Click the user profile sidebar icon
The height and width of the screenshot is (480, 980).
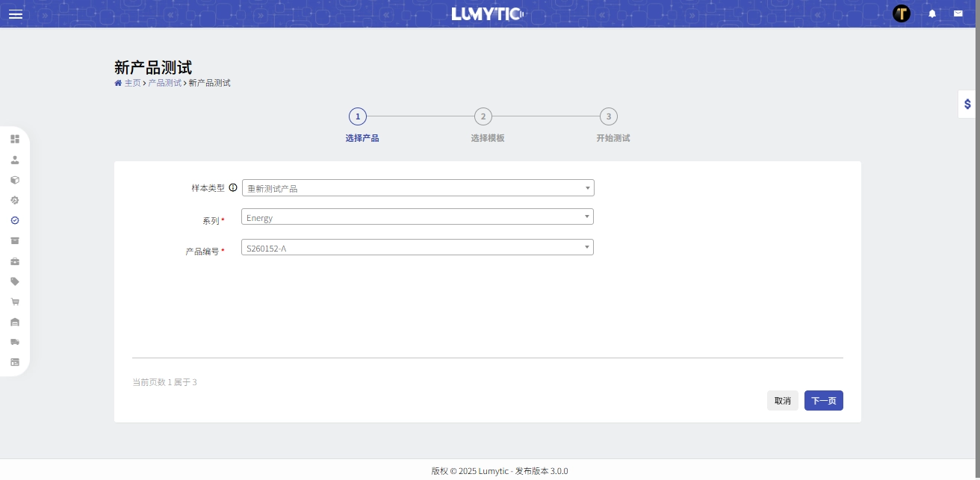point(15,160)
